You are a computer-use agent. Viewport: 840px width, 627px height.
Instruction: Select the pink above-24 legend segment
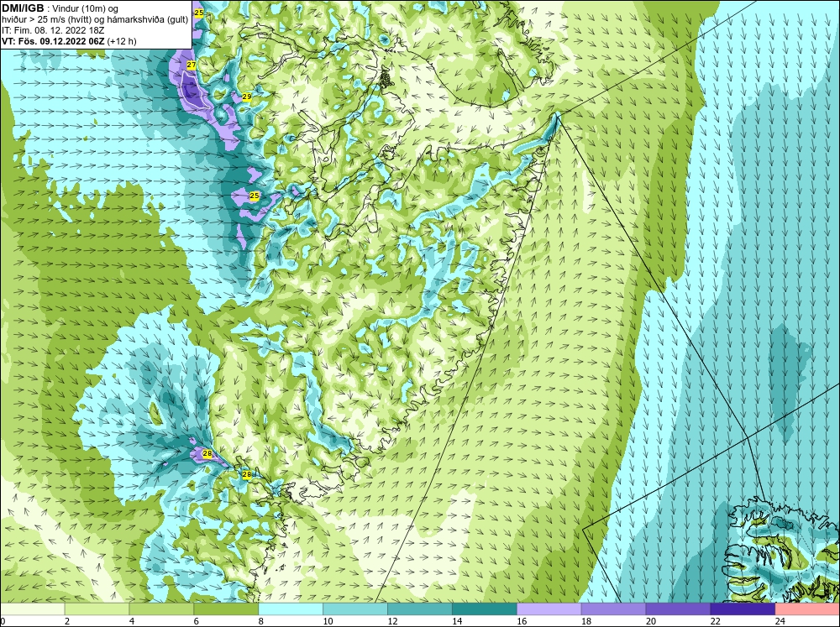point(807,609)
